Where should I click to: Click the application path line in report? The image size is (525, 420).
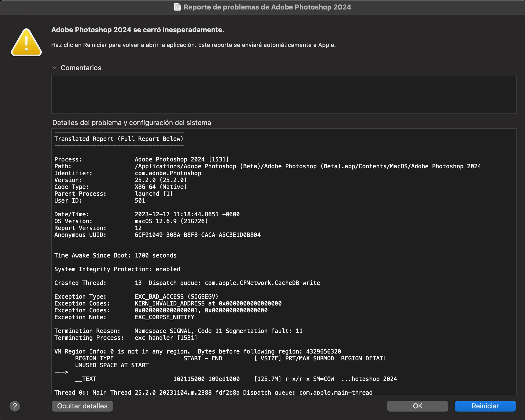point(307,166)
